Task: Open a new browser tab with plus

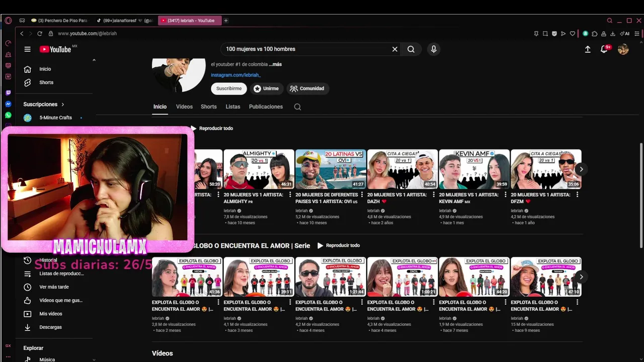Action: click(226, 21)
